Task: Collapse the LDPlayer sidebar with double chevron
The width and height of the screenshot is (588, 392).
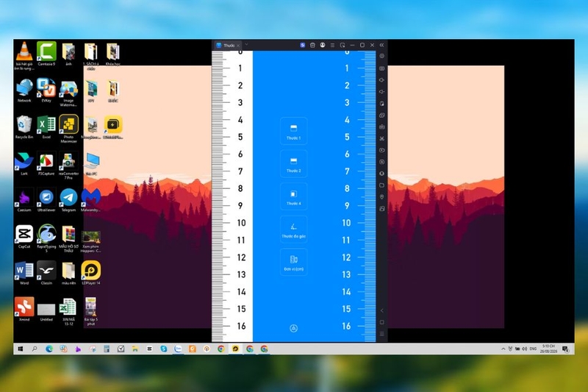Action: (x=381, y=45)
